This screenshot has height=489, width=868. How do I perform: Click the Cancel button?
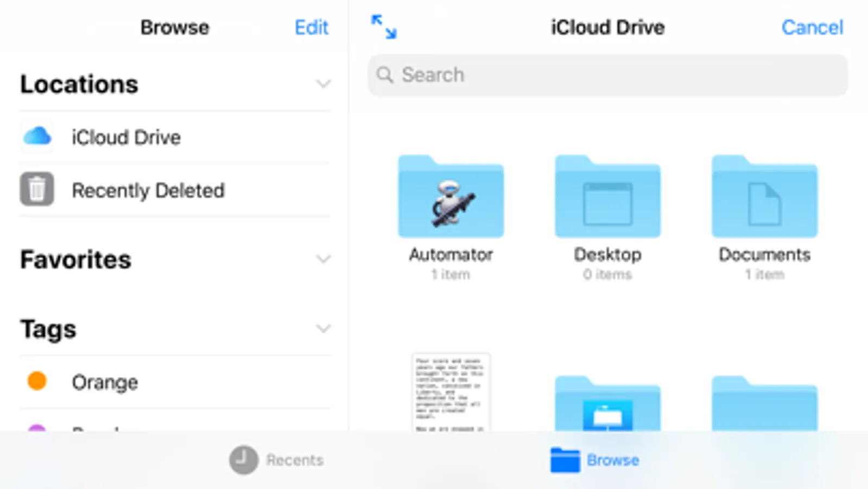pos(812,27)
